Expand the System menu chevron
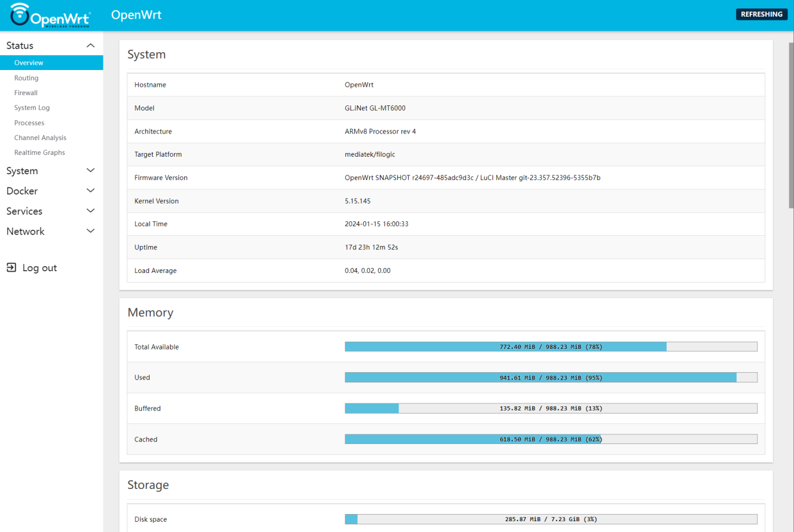The width and height of the screenshot is (794, 532). pyautogui.click(x=90, y=171)
